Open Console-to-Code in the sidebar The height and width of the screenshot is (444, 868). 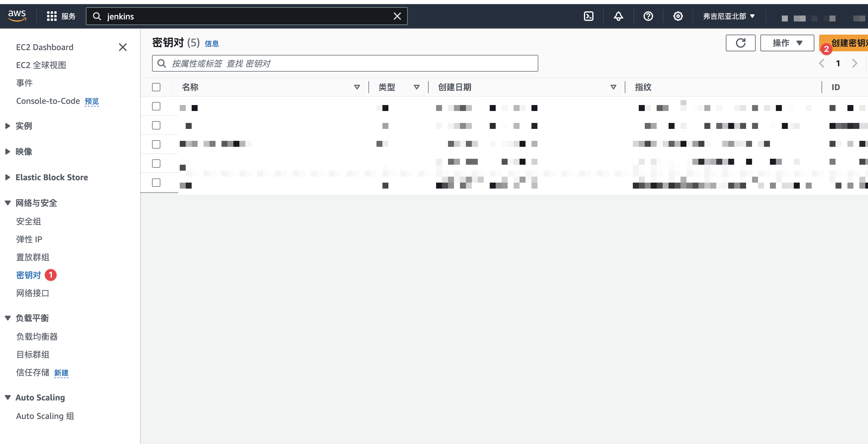pos(48,101)
